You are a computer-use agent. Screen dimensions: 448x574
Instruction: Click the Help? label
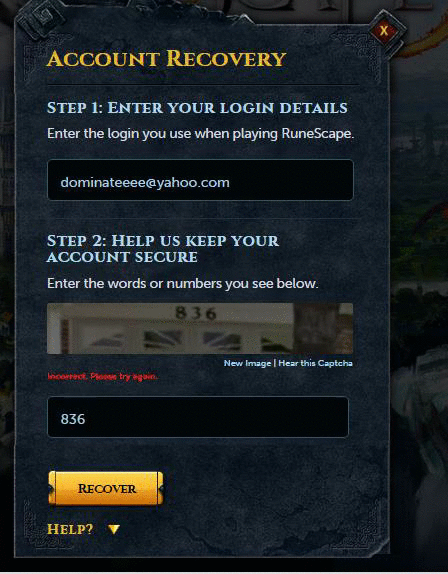click(70, 529)
